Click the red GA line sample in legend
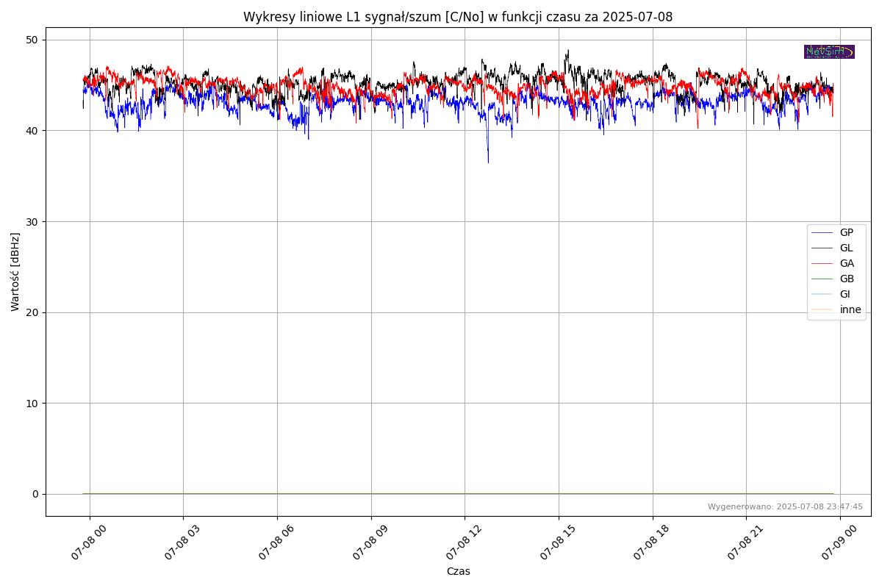 [822, 263]
